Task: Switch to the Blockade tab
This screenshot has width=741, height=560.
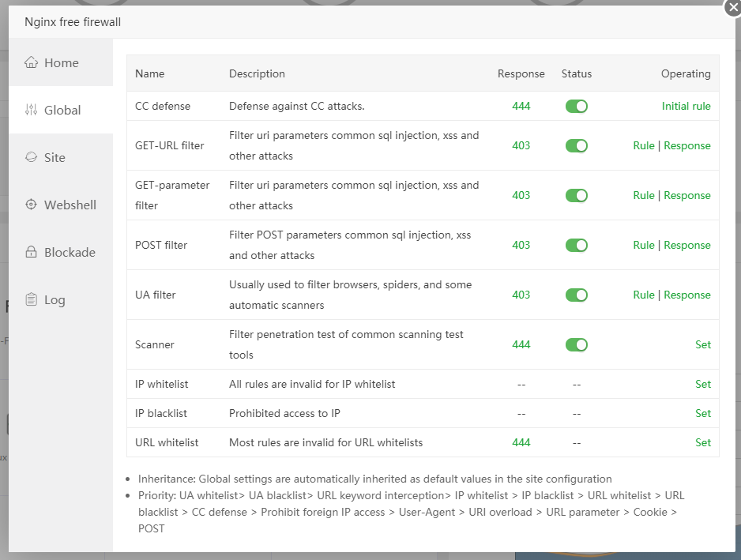Action: (70, 252)
